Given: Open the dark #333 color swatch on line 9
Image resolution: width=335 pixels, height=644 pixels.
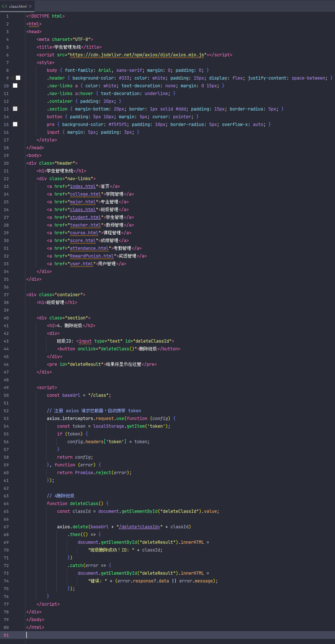Looking at the screenshot, I should (x=13, y=78).
